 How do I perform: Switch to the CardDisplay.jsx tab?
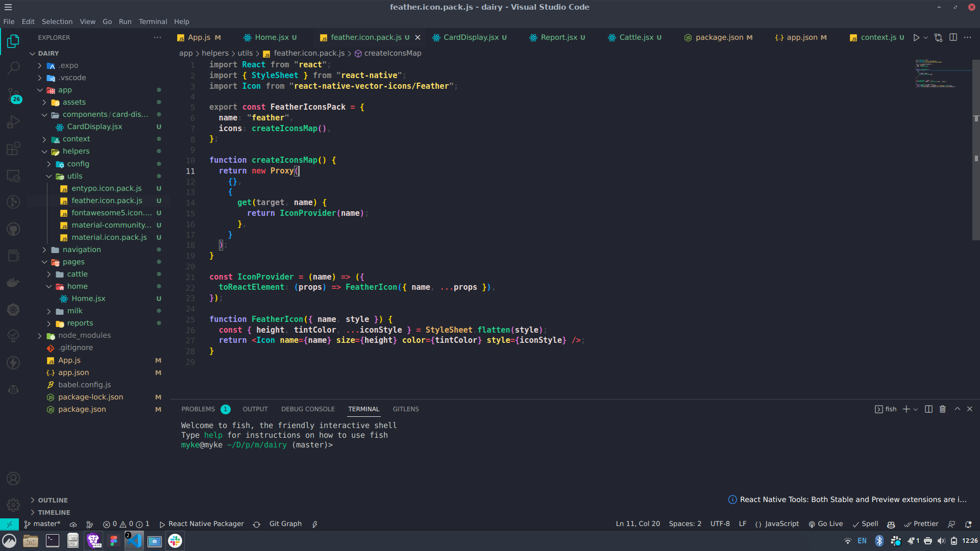click(471, 37)
